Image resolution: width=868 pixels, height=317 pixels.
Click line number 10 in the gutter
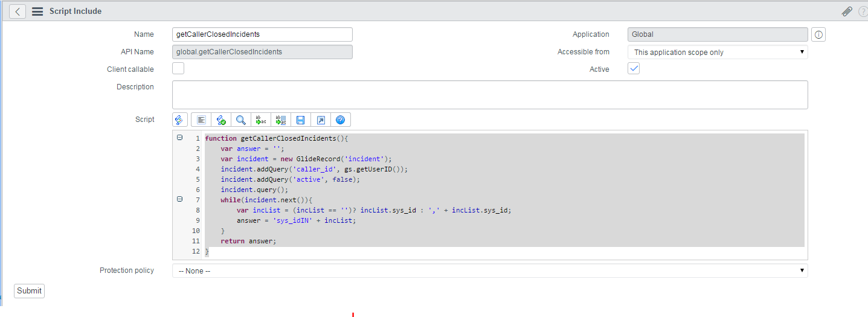click(196, 231)
